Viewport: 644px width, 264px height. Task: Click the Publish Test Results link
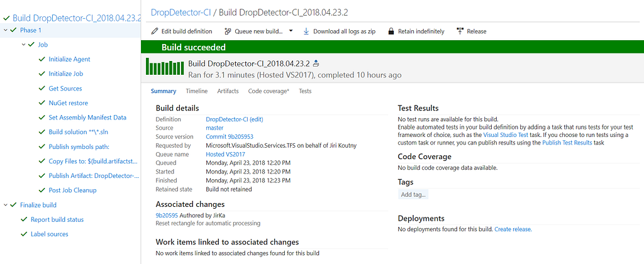coord(567,143)
